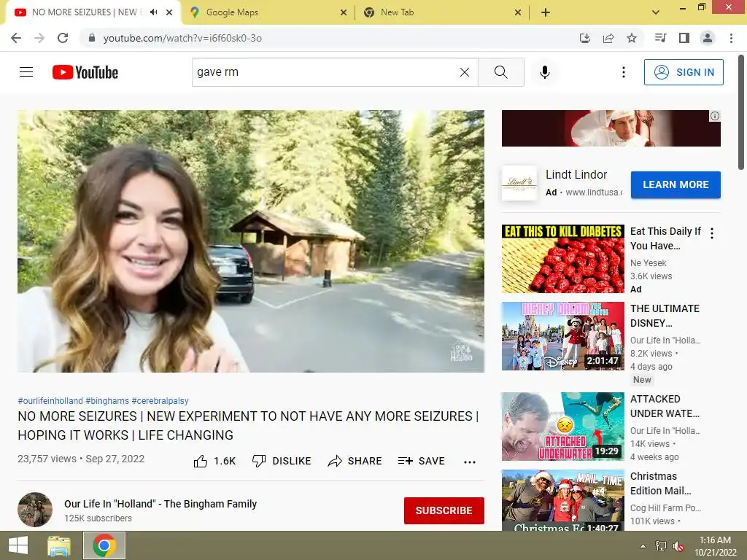This screenshot has width=747, height=560.
Task: Open YouTube settings three-dot menu
Action: [623, 72]
